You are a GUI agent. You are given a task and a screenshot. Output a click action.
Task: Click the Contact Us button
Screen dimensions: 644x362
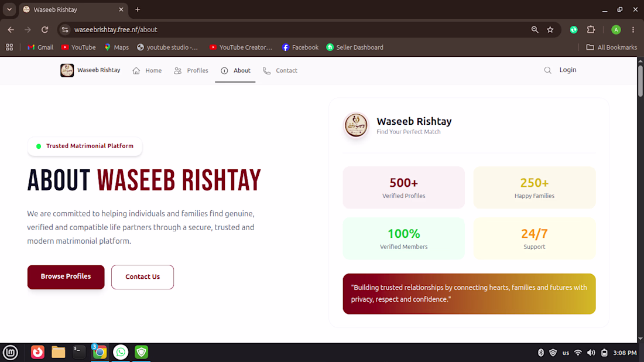coord(142,277)
